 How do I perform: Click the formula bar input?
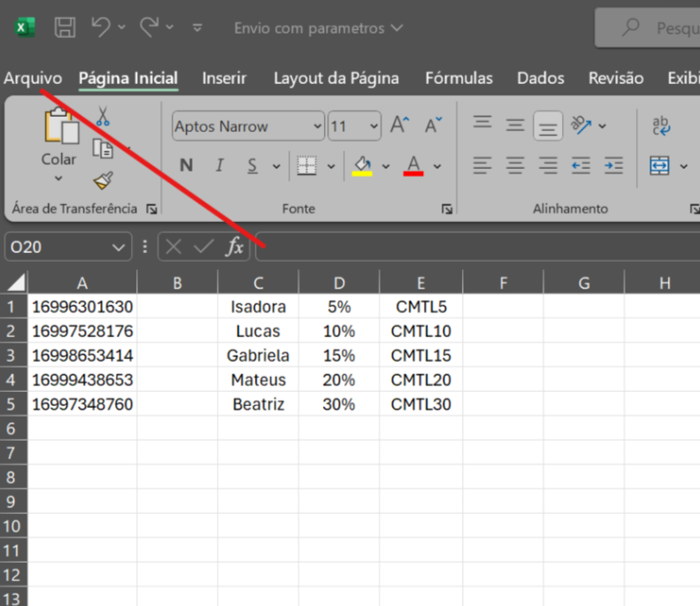[478, 246]
